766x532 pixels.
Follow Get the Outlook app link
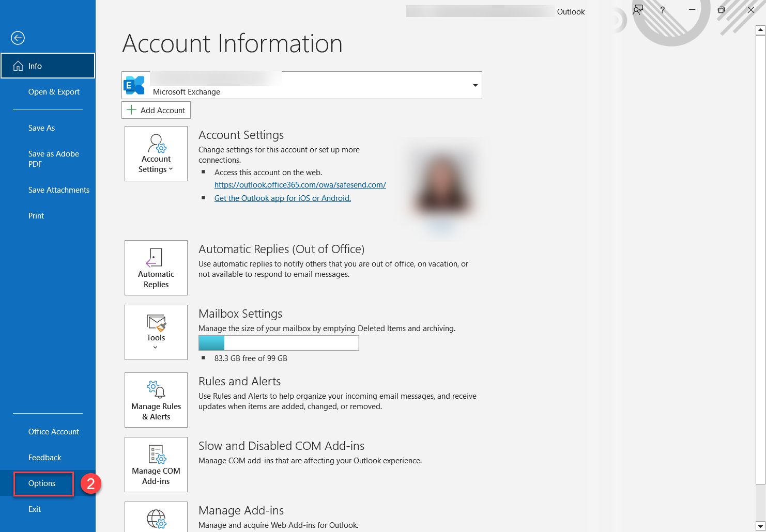click(x=283, y=198)
